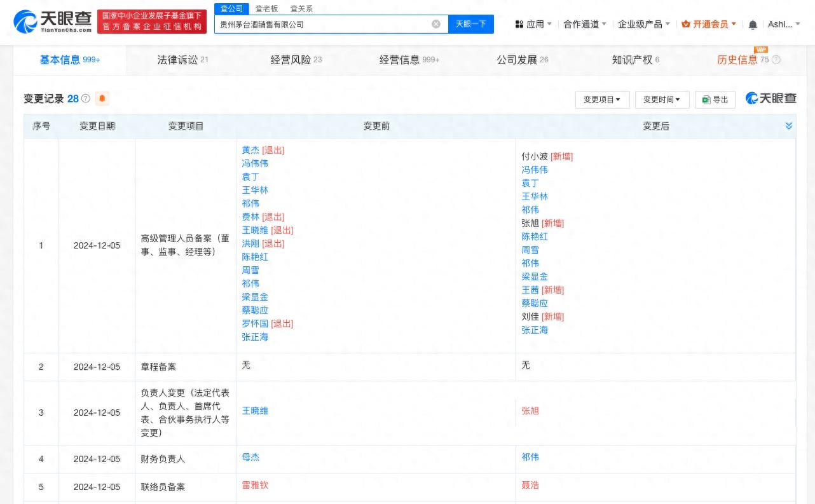Click the Tianyancha logo beside the 导出 button
This screenshot has height=504, width=815.
[771, 99]
